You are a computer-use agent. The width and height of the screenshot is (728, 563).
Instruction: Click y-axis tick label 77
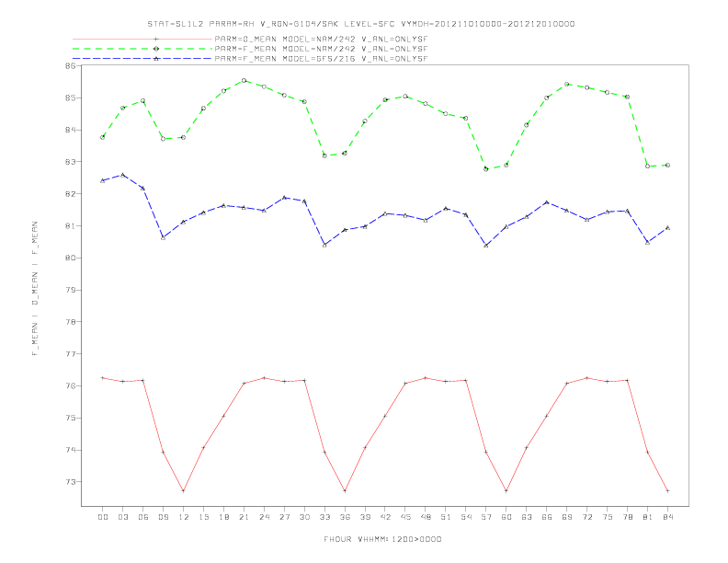pyautogui.click(x=71, y=354)
